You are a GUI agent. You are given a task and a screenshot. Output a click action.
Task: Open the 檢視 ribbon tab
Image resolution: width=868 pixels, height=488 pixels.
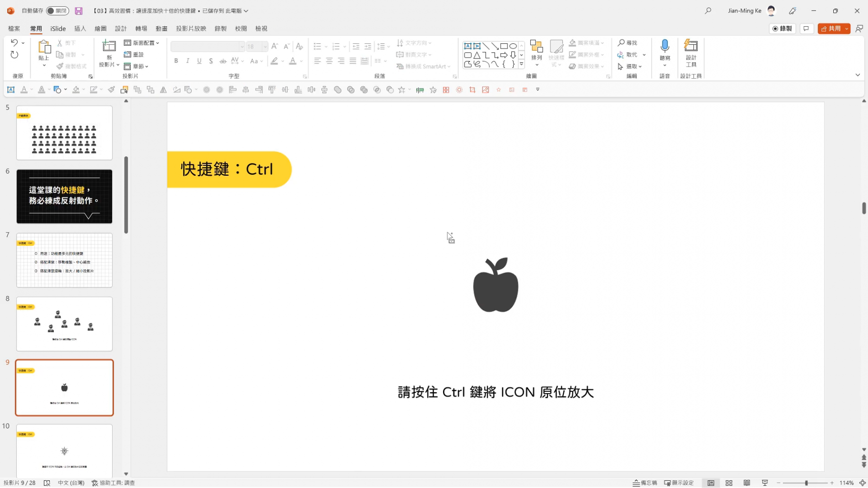(x=261, y=28)
